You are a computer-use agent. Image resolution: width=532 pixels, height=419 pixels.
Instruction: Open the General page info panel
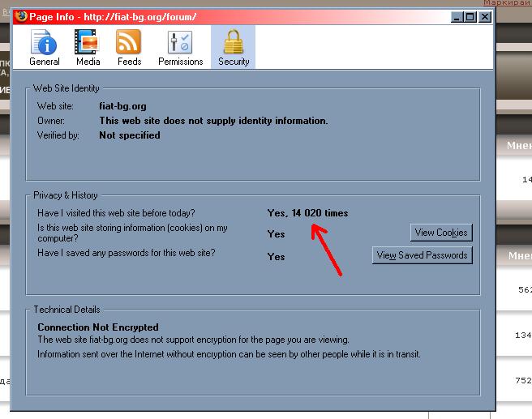(x=45, y=47)
